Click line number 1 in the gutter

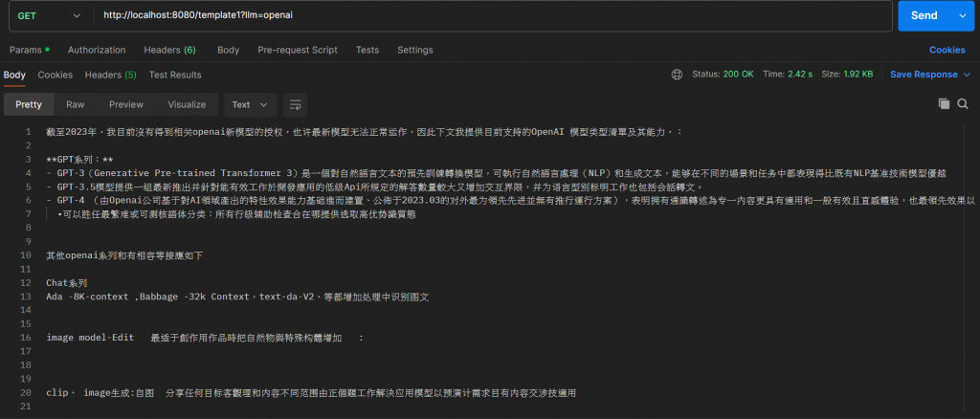pyautogui.click(x=28, y=132)
